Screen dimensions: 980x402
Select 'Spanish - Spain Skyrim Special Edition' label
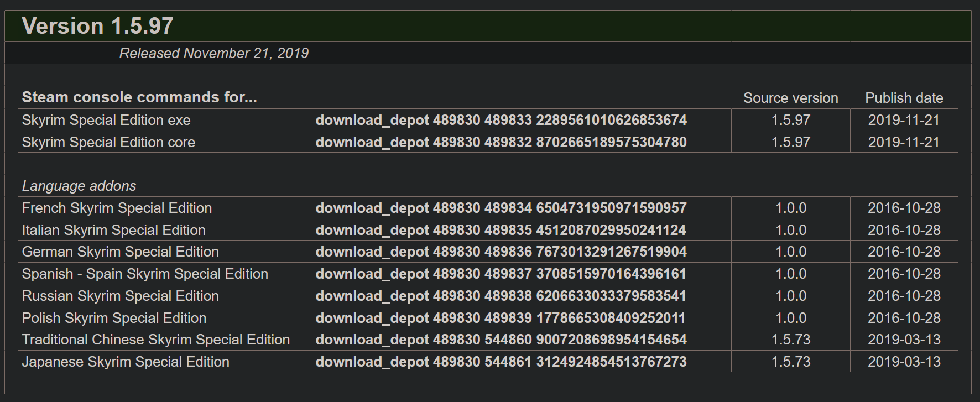[x=145, y=274]
